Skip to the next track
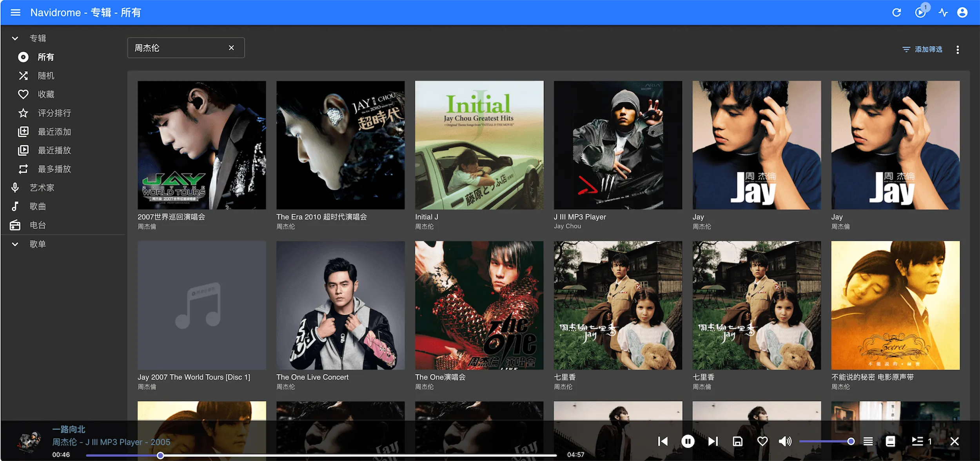Viewport: 980px width, 461px height. pyautogui.click(x=713, y=441)
